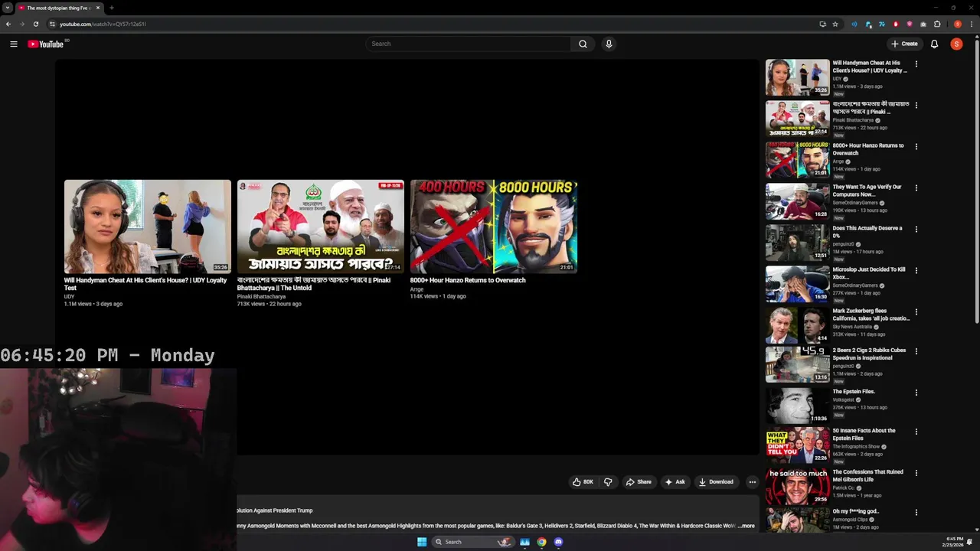Viewport: 980px width, 551px height.
Task: Open the YouTube account avatar menu
Action: tap(956, 44)
